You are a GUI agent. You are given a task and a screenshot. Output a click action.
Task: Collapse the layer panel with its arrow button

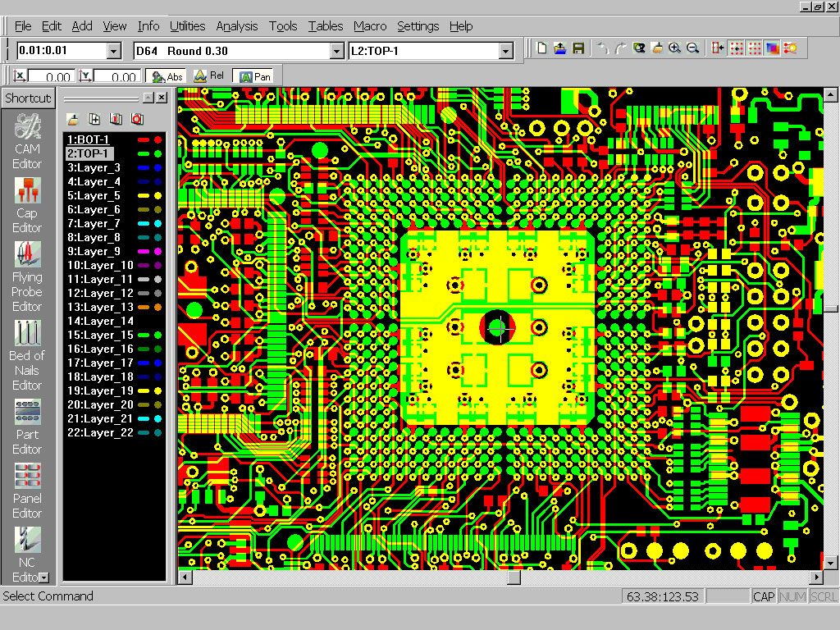pyautogui.click(x=148, y=98)
